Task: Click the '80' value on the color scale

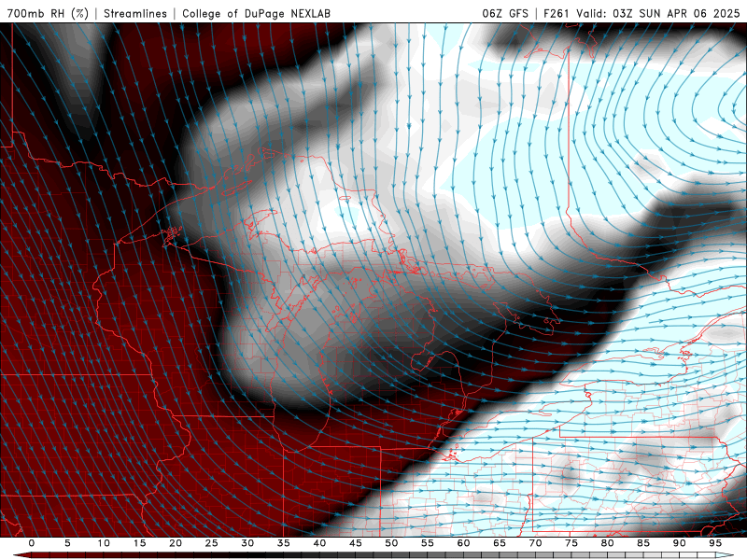Action: click(x=608, y=543)
